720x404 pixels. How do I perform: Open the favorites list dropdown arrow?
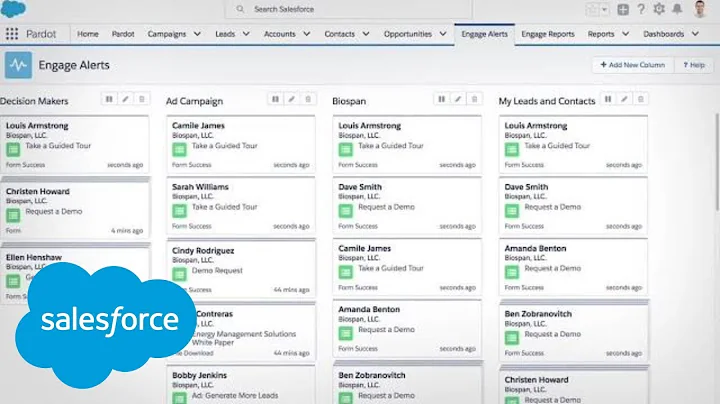pos(605,9)
